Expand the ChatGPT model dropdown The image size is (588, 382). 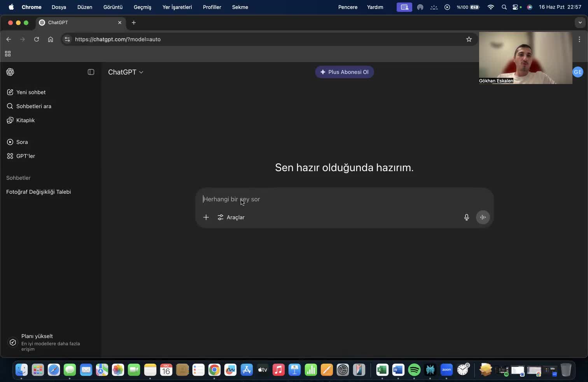click(126, 72)
